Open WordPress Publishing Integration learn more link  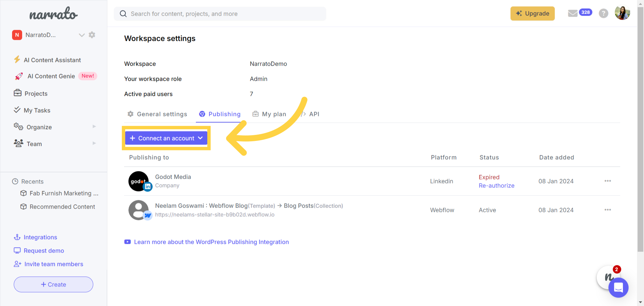(211, 242)
